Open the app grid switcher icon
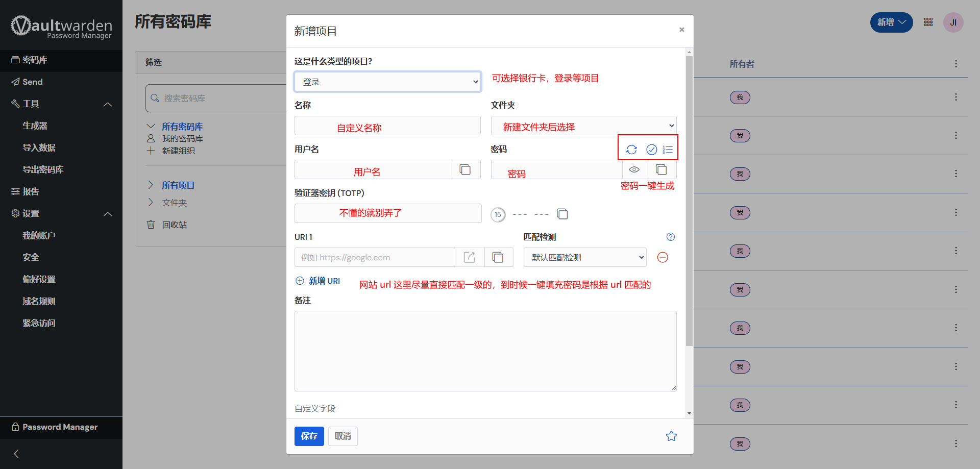The image size is (980, 469). coord(928,22)
